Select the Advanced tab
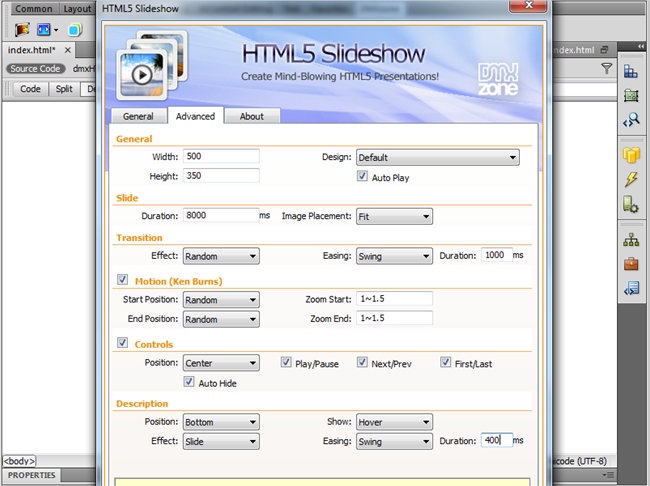 click(x=195, y=116)
